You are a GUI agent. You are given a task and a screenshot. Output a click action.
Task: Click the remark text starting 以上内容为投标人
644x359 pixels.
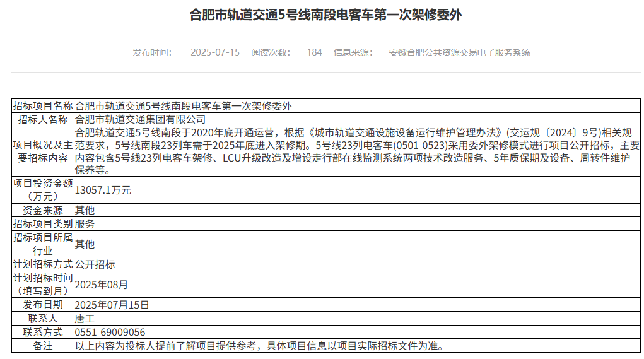pyautogui.click(x=261, y=346)
